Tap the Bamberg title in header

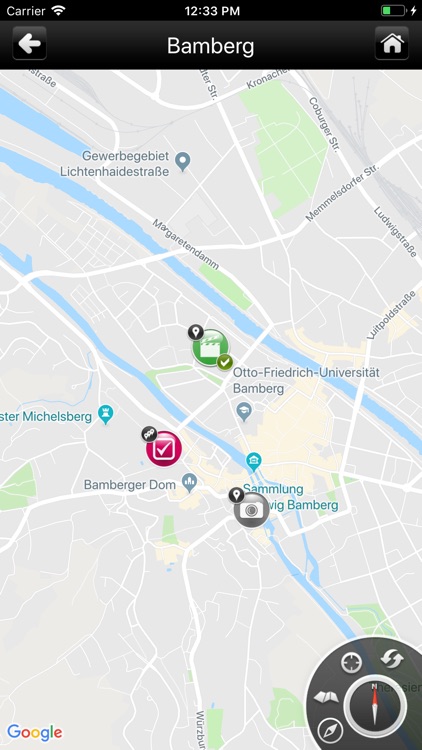click(x=211, y=46)
